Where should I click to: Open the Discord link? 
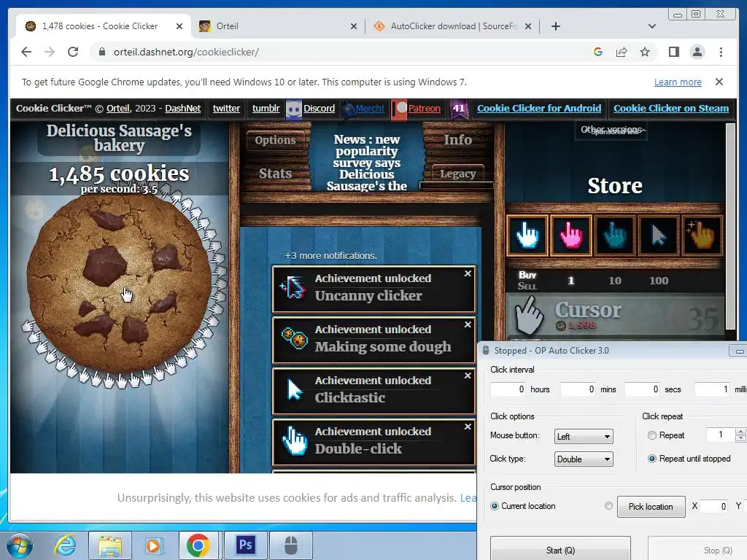tap(319, 109)
